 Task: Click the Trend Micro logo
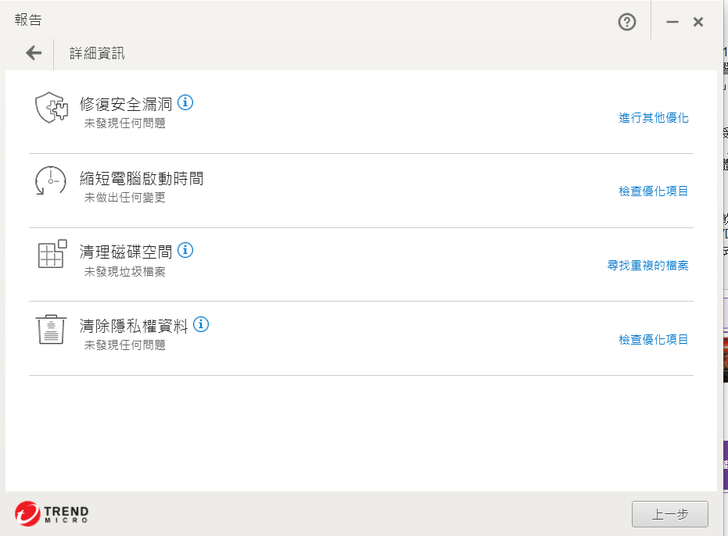click(52, 514)
